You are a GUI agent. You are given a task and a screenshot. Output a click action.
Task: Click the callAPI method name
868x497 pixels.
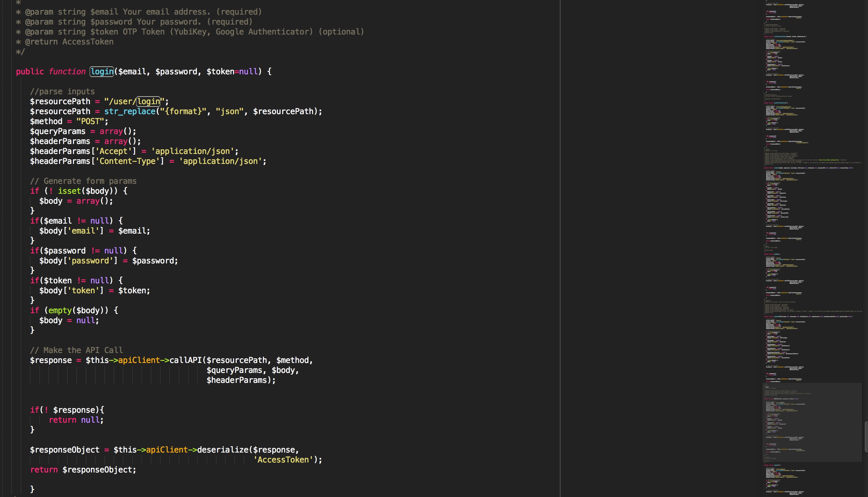click(186, 360)
